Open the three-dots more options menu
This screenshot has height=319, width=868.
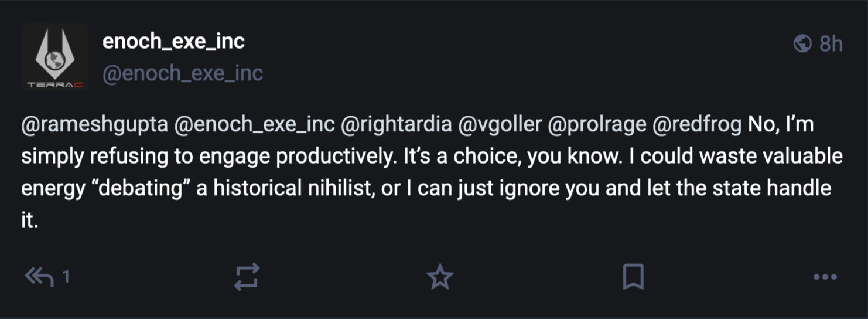tap(825, 277)
